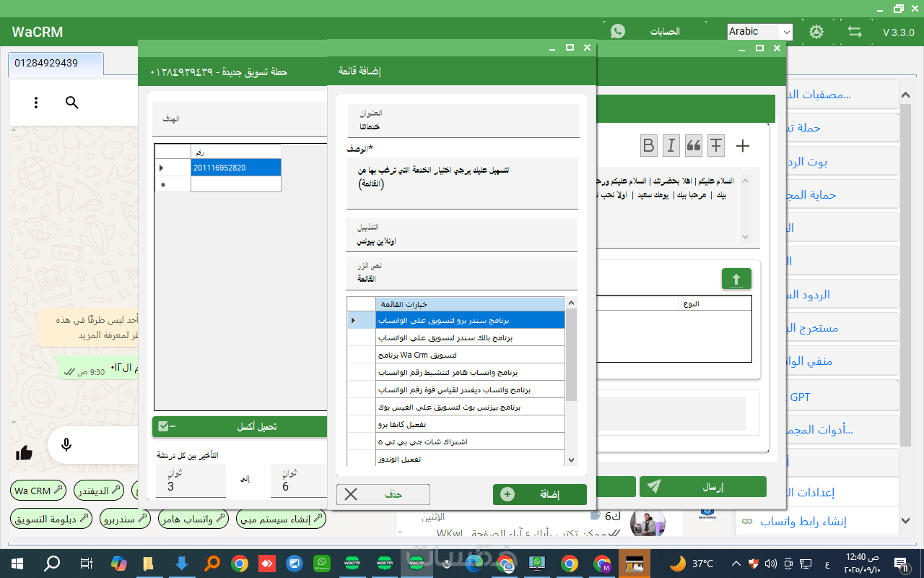Screen dimensions: 924x578
Task: Click the التذييل footer field
Action: 462,235
